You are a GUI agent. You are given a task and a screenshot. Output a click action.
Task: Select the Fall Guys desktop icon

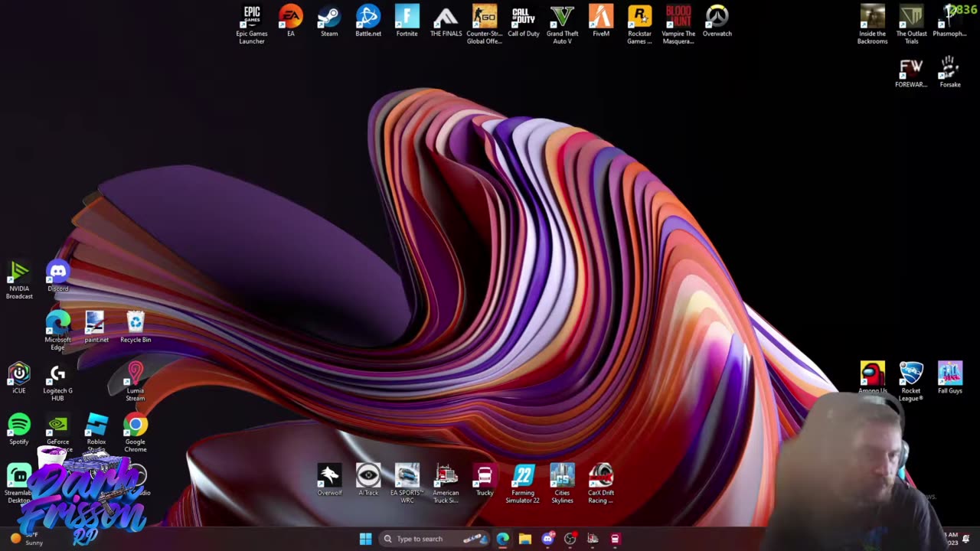(950, 378)
